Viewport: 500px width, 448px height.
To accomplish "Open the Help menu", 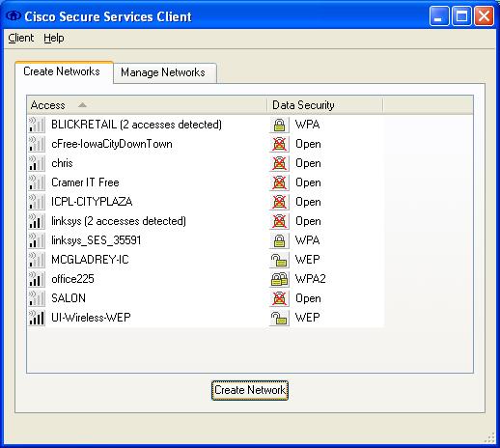I will click(x=54, y=38).
